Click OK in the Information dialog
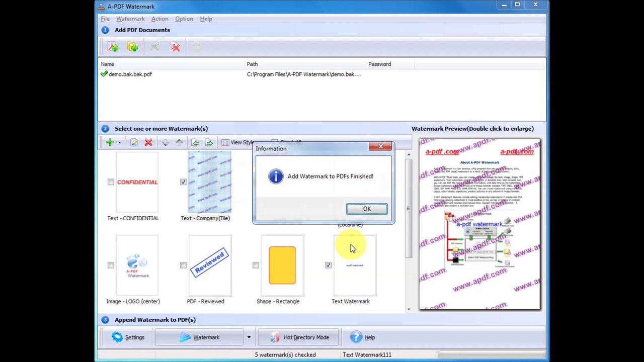The image size is (644, 362). [x=367, y=209]
